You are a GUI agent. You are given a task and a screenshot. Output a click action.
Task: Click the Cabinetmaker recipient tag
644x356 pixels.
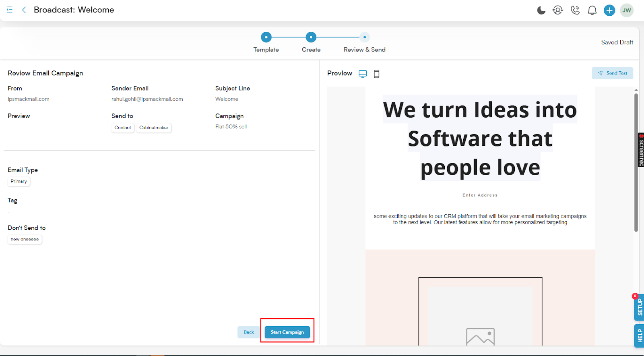coord(154,128)
